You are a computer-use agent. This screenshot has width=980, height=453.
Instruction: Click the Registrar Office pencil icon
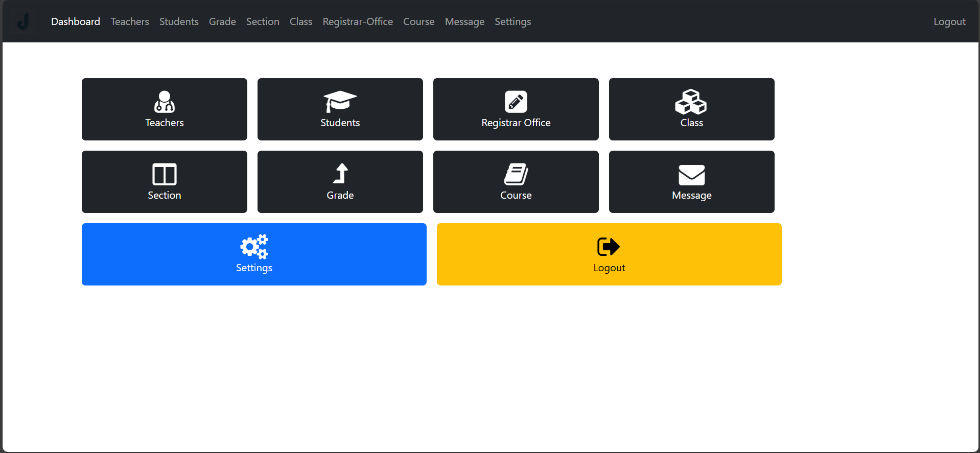tap(516, 102)
